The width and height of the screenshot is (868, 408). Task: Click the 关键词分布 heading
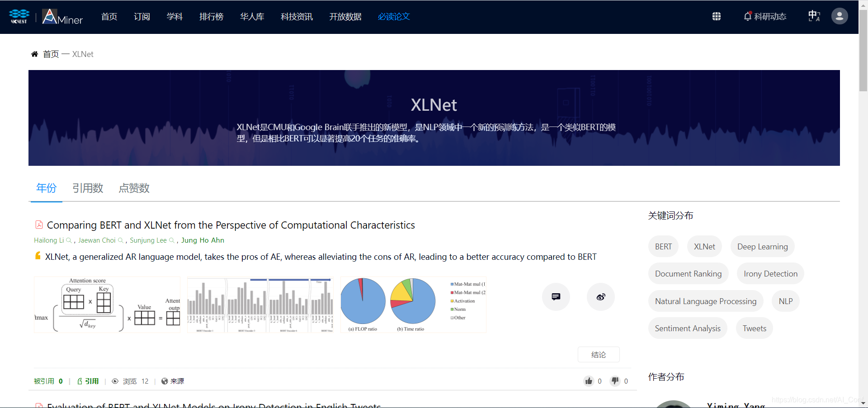point(670,216)
